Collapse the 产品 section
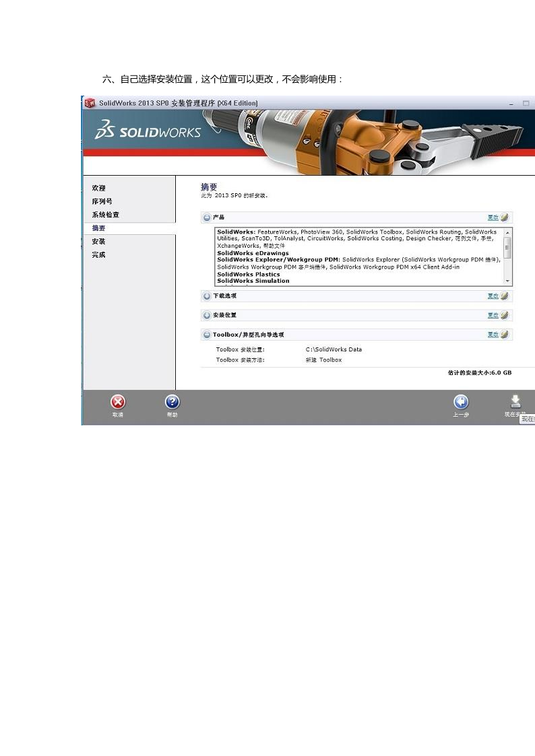535x756 pixels. 207,217
